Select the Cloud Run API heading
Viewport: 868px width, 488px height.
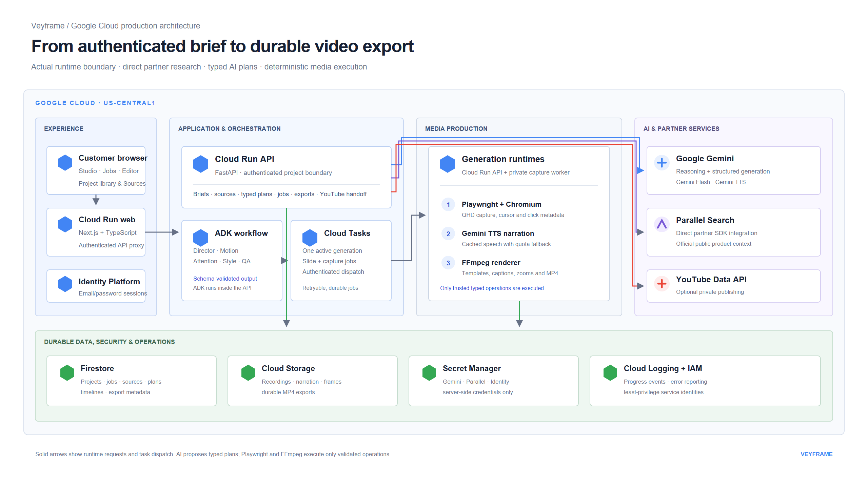click(x=244, y=159)
